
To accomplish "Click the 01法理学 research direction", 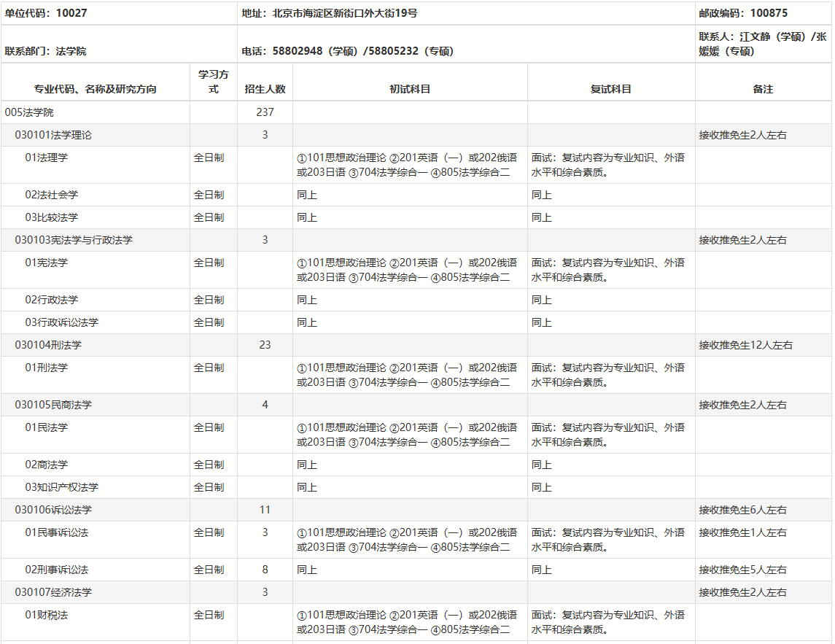I will (x=46, y=158).
